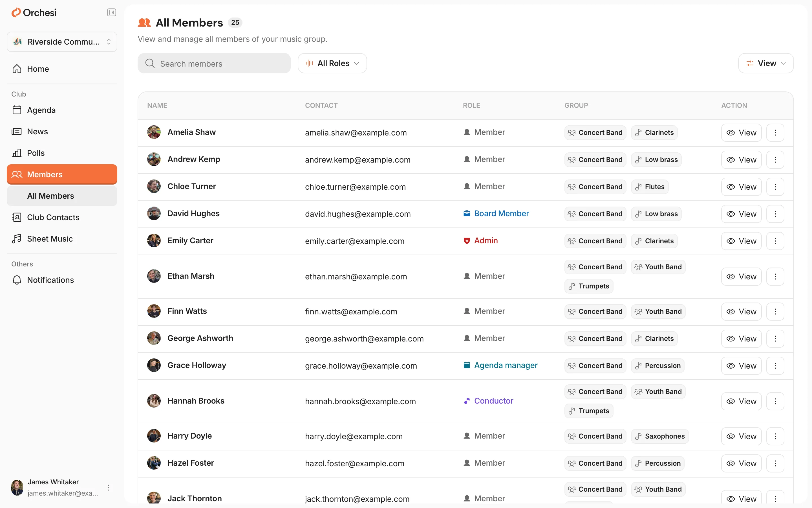Click the search magnifier icon
The height and width of the screenshot is (508, 812).
(150, 63)
